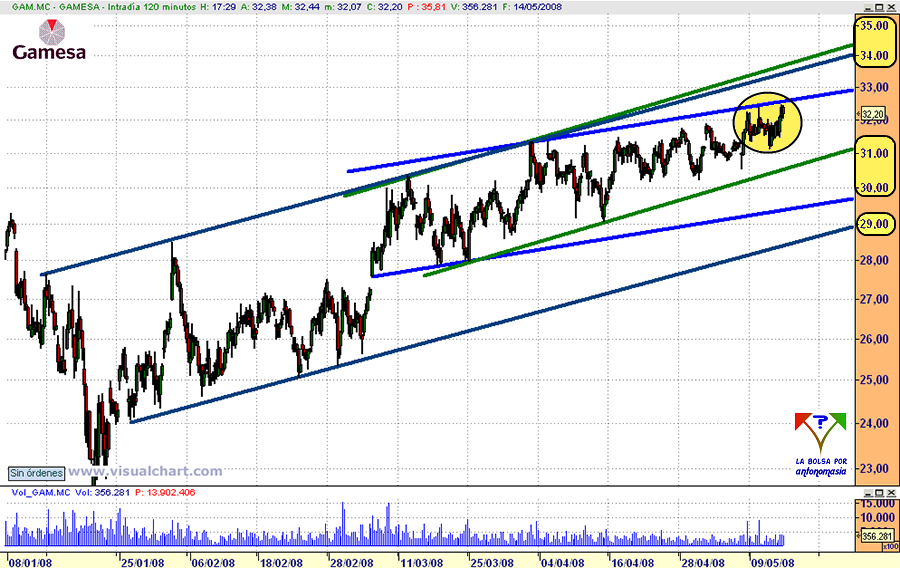
Task: Click the 06/02/08 date label
Action: click(x=213, y=563)
